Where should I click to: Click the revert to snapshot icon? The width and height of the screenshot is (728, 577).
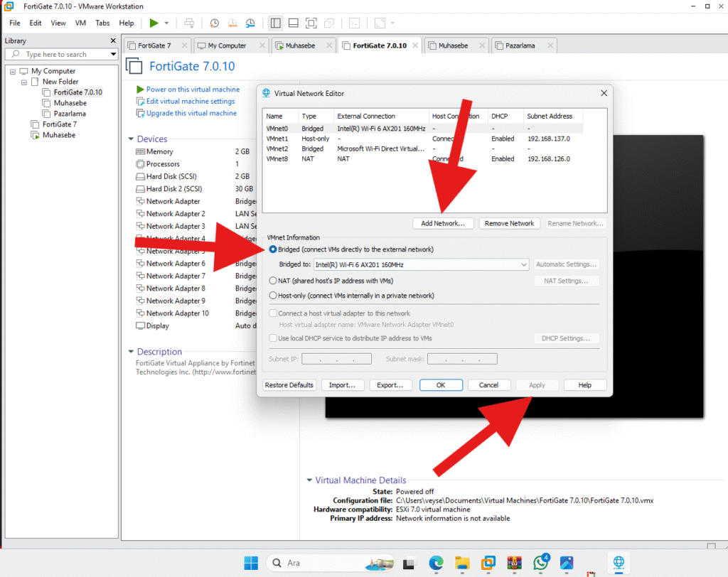[232, 23]
